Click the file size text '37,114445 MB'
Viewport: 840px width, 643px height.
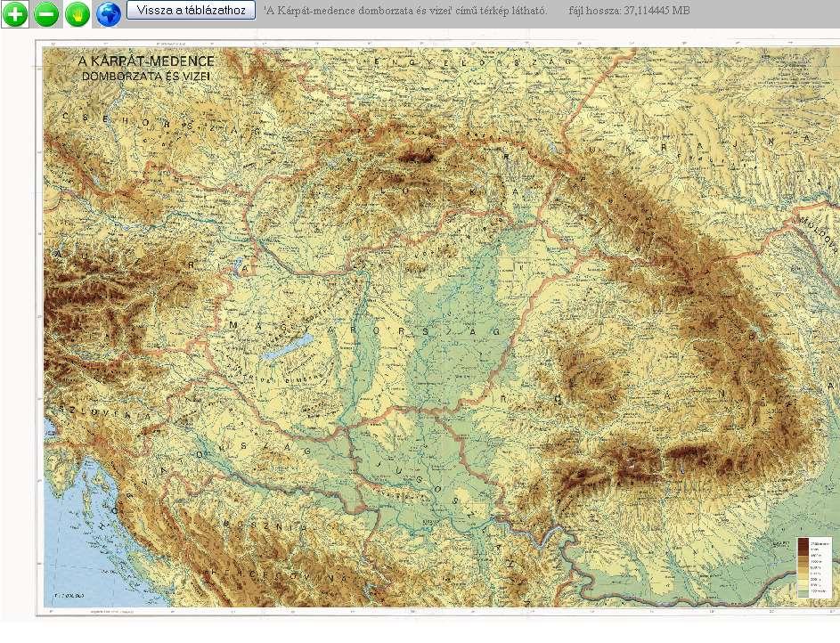(657, 10)
